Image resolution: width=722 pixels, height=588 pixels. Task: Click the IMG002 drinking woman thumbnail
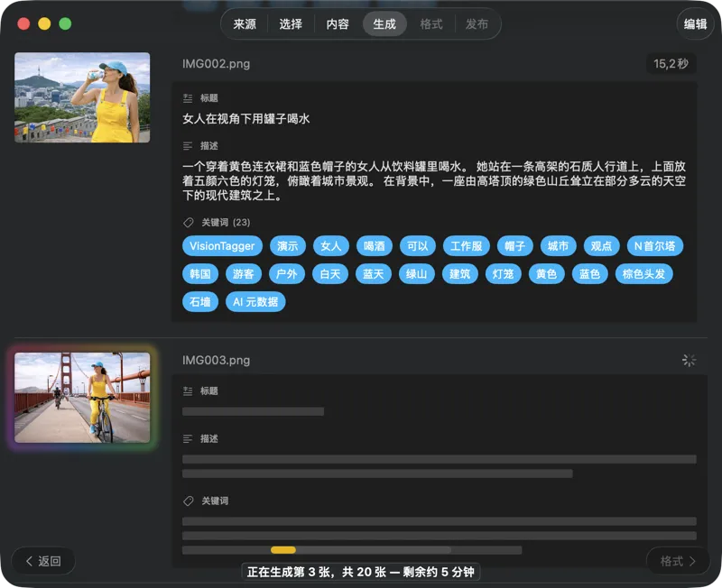point(82,96)
